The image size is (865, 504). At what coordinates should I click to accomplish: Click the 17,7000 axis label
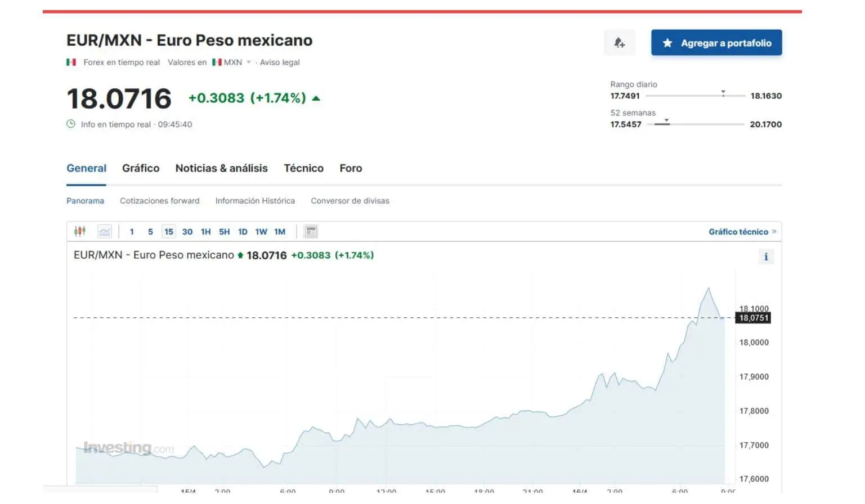(x=754, y=445)
